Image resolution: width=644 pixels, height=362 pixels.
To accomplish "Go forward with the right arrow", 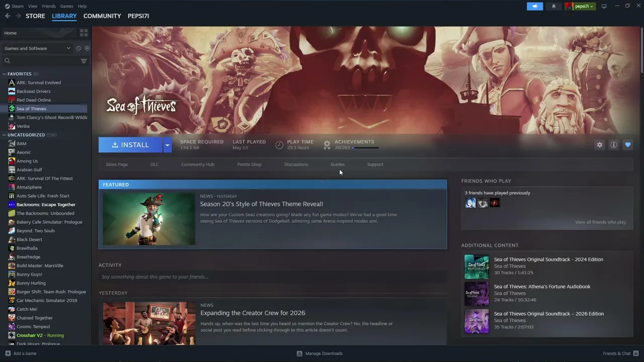I will (18, 16).
